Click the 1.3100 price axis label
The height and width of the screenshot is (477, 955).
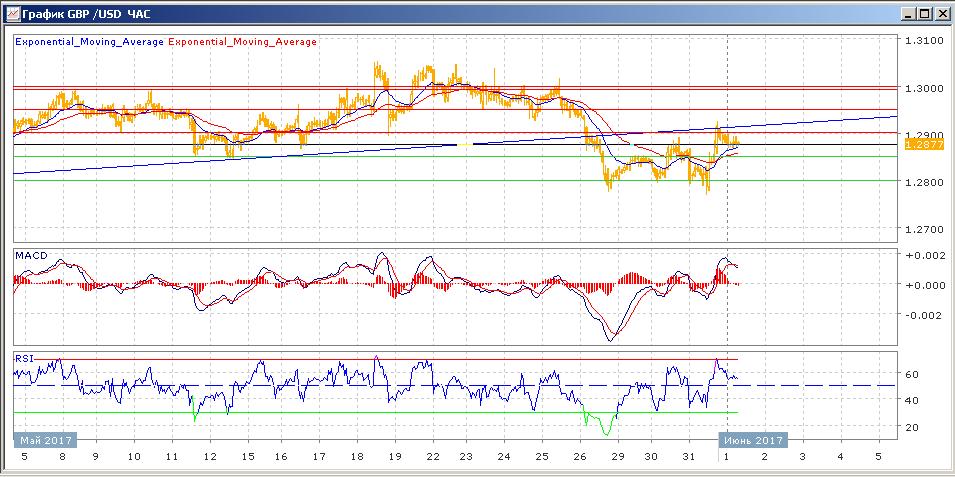[924, 41]
